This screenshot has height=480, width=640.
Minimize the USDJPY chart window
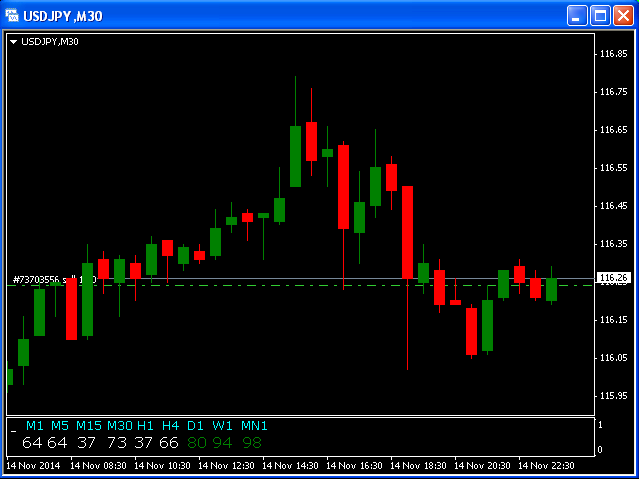point(577,15)
